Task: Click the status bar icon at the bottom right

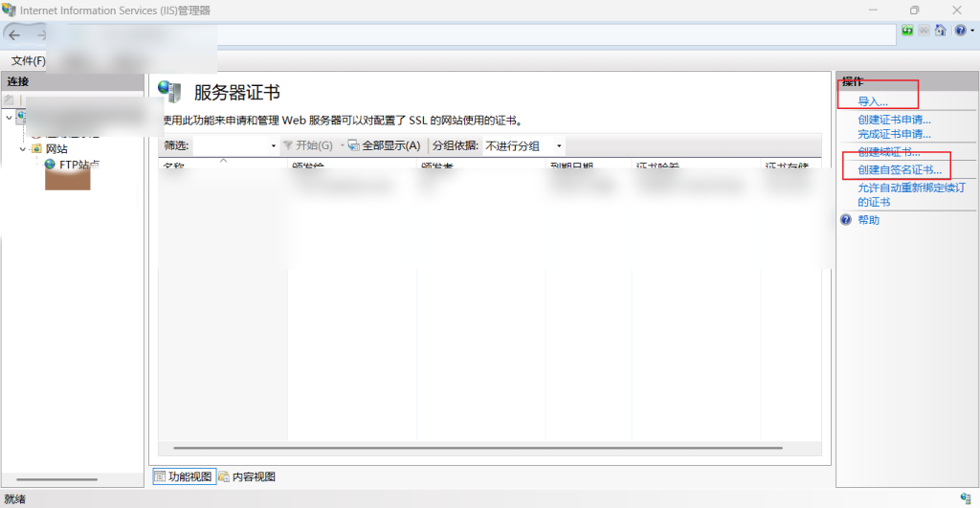Action: 966,498
